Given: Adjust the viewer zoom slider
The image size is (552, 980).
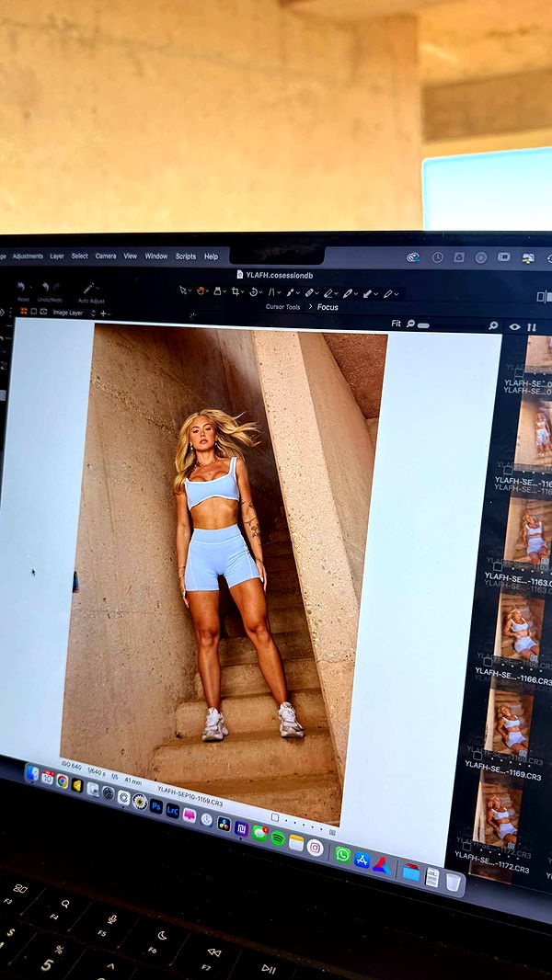Looking at the screenshot, I should click(x=421, y=325).
